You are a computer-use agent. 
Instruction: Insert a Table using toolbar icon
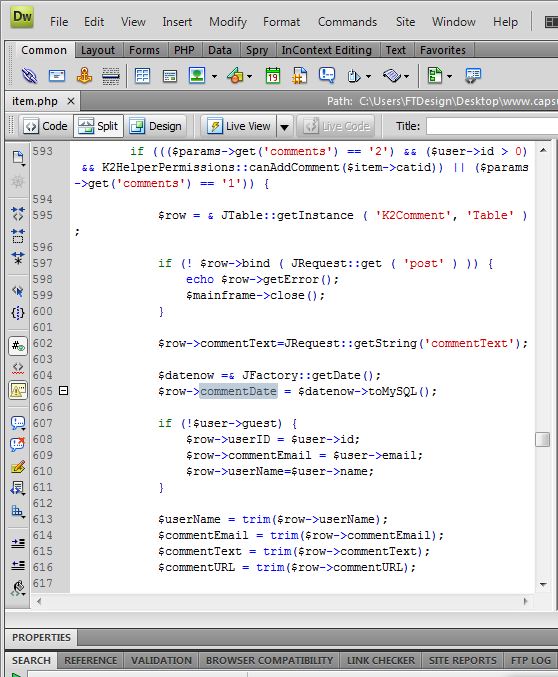(x=142, y=76)
